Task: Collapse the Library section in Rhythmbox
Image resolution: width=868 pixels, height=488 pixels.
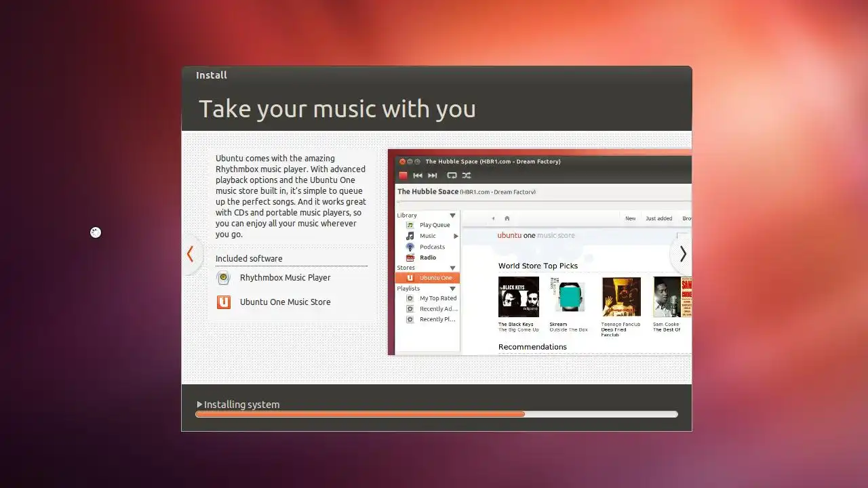Action: [x=452, y=216]
